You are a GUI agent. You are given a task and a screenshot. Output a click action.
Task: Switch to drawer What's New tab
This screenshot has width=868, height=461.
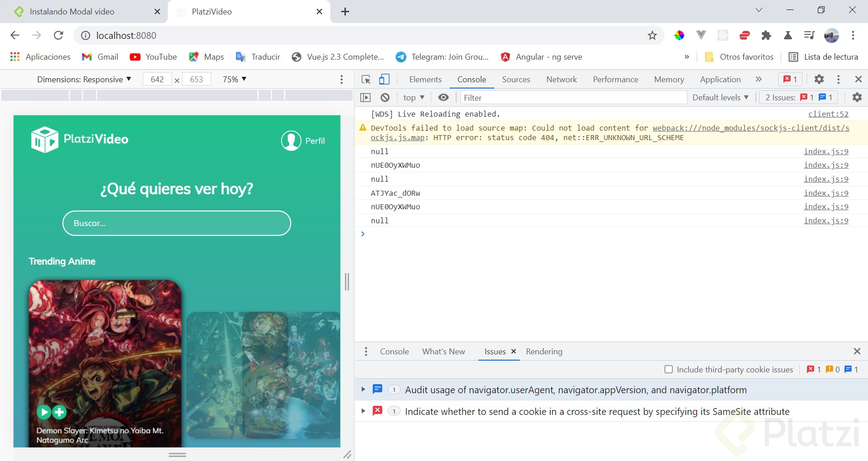click(443, 352)
